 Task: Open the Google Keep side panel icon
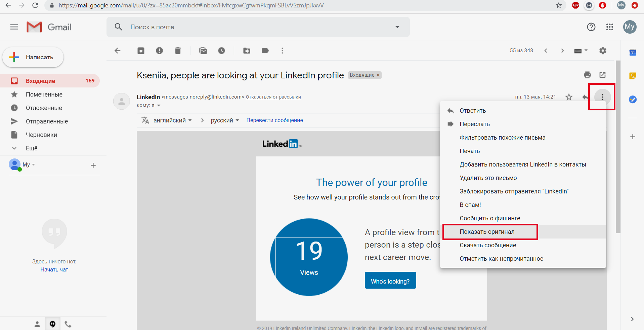click(633, 76)
